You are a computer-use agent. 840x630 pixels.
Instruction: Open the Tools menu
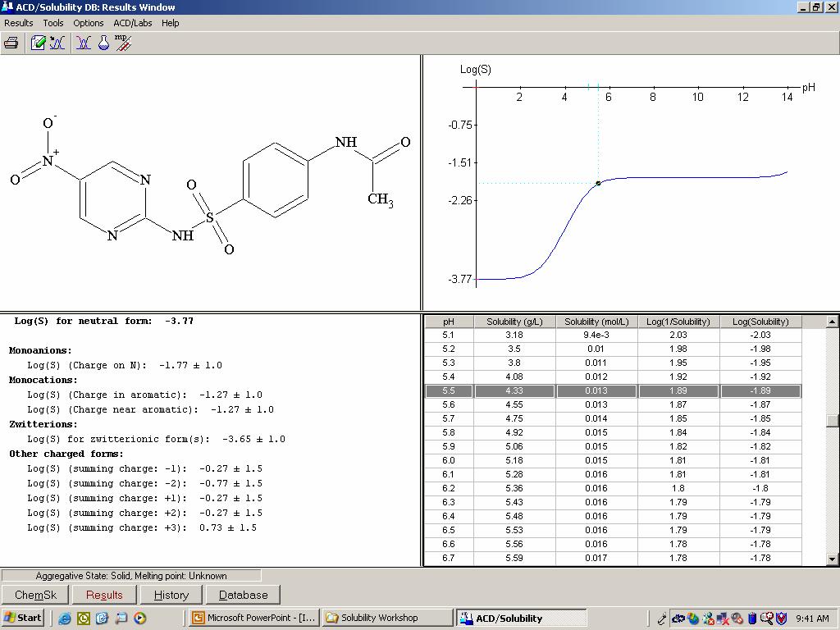[53, 23]
